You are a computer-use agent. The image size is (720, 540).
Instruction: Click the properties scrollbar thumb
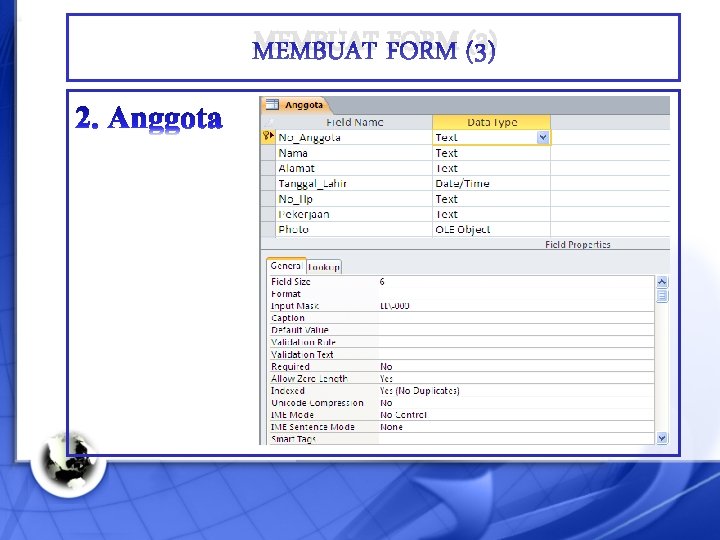point(662,296)
